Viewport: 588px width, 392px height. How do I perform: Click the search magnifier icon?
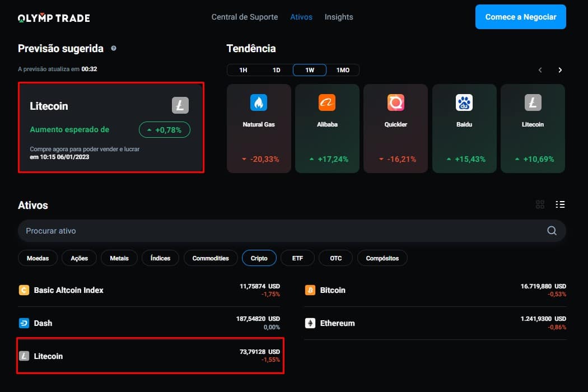tap(552, 231)
